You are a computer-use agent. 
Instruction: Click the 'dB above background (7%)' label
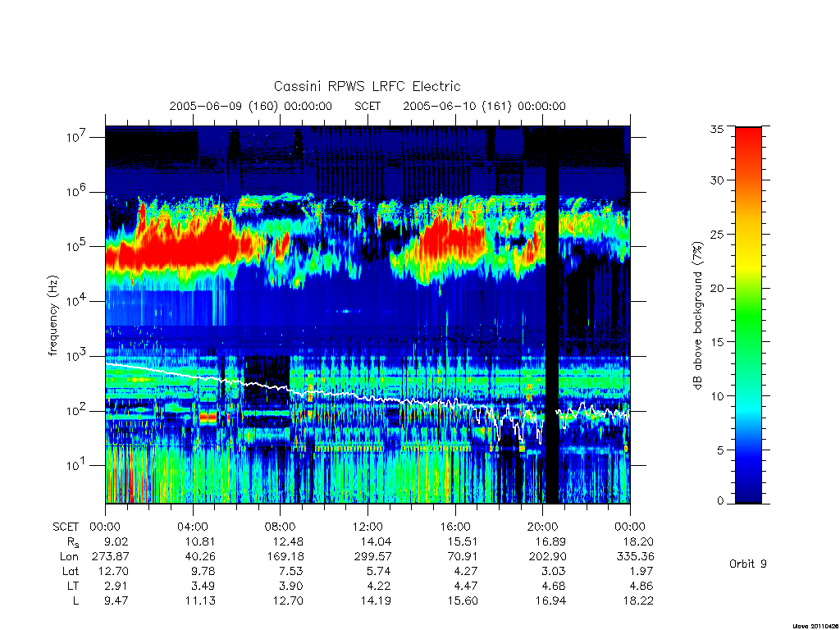pos(697,316)
